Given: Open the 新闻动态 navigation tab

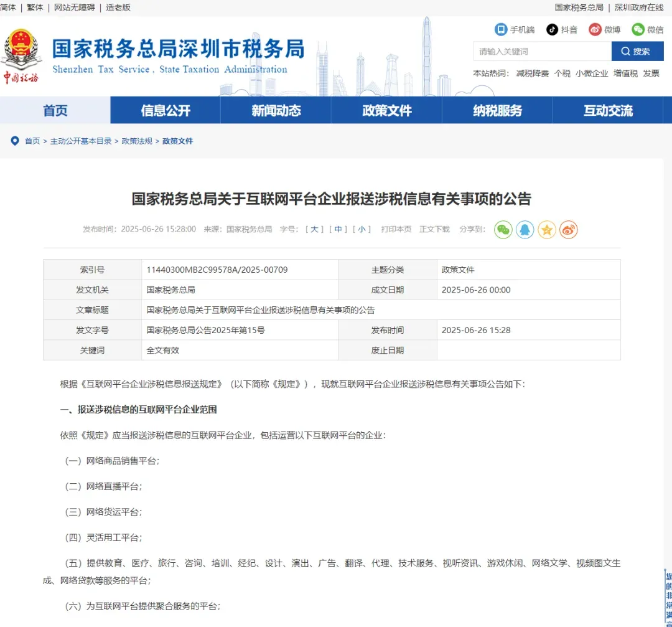Looking at the screenshot, I should (x=276, y=110).
